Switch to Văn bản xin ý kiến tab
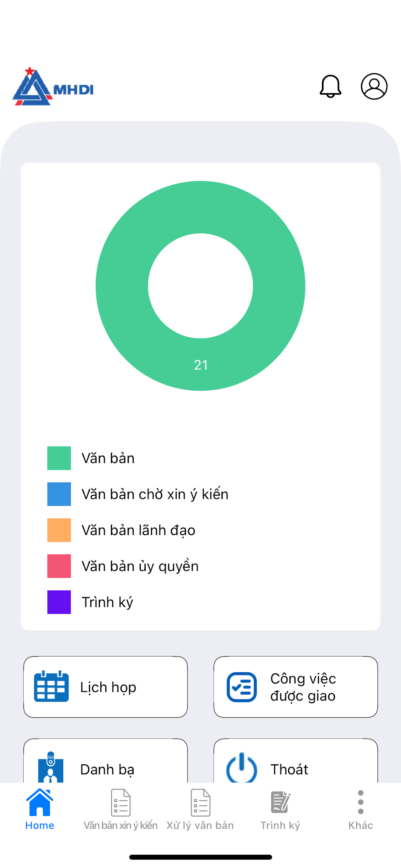 click(x=120, y=809)
